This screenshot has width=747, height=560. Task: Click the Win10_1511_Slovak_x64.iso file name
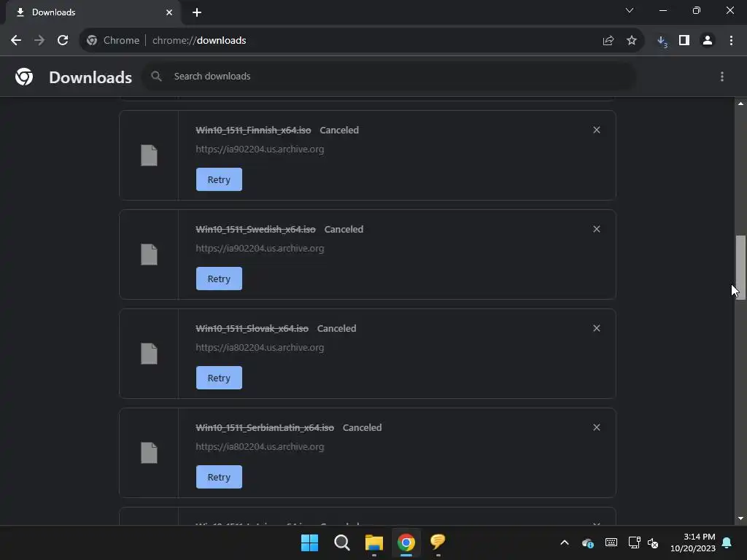(x=252, y=328)
